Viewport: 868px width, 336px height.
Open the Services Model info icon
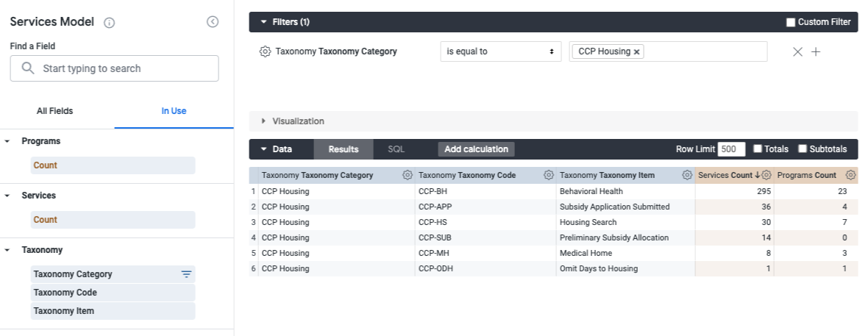pos(110,23)
